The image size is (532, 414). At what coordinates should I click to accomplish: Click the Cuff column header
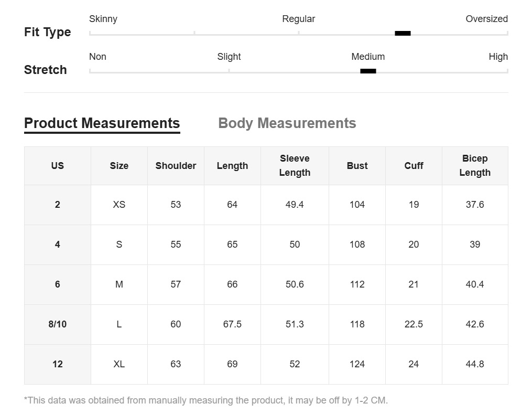[414, 166]
